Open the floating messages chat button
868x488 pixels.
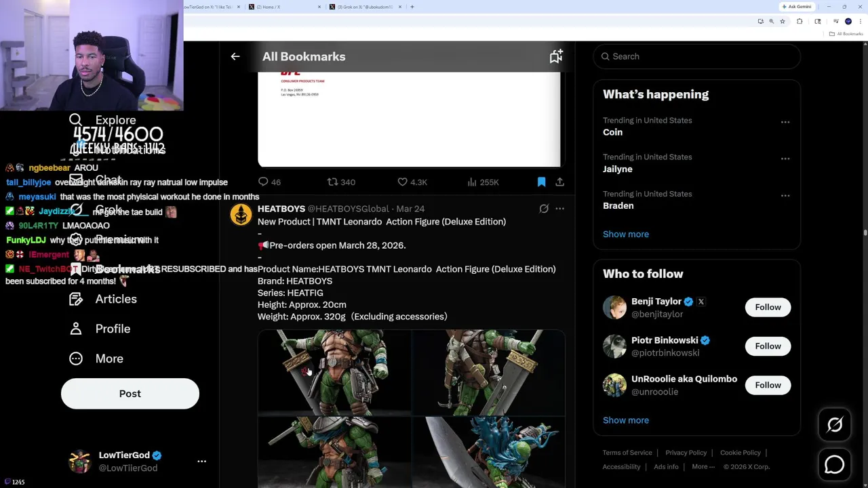834,464
